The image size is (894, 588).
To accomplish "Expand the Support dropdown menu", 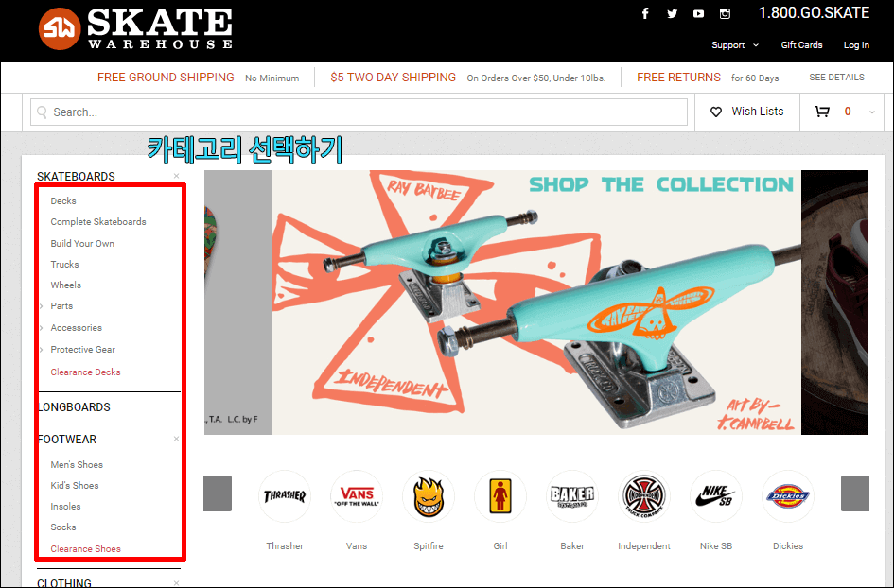I will point(735,45).
